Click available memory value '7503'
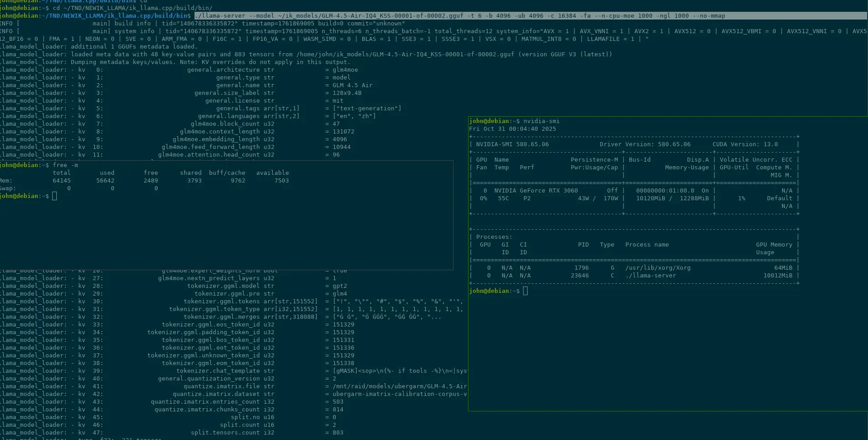This screenshot has width=868, height=440. point(282,181)
